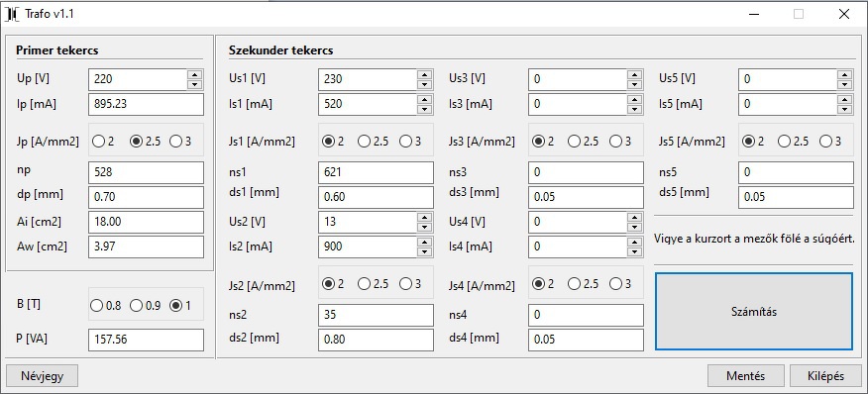Screen dimensions: 868x394
Task: Set Js1 current density to 2.5
Action: pyautogui.click(x=373, y=142)
